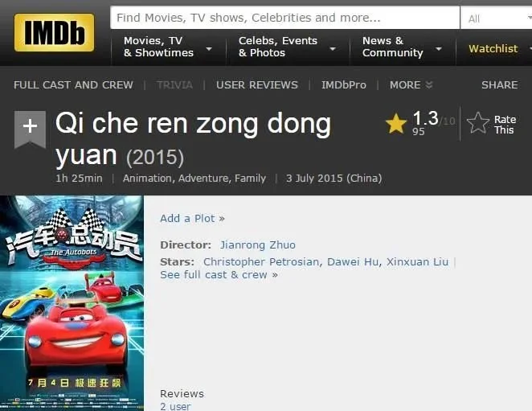The height and width of the screenshot is (411, 532).
Task: Open Celebs, Events & Photos dropdown arrow
Action: tap(333, 49)
